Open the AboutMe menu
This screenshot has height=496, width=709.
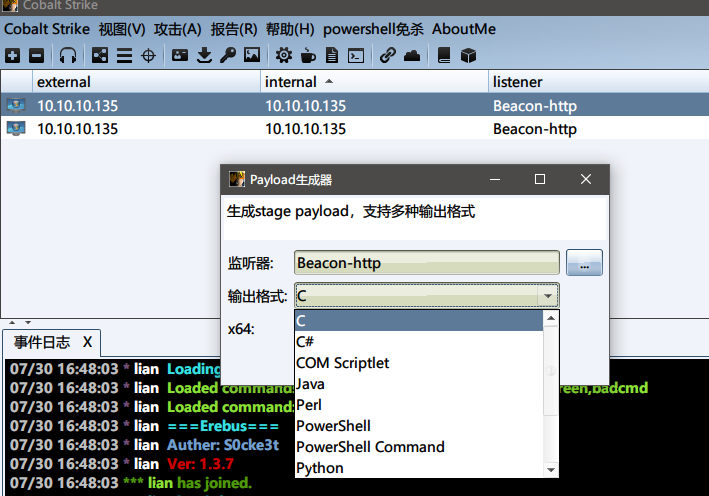tap(464, 29)
